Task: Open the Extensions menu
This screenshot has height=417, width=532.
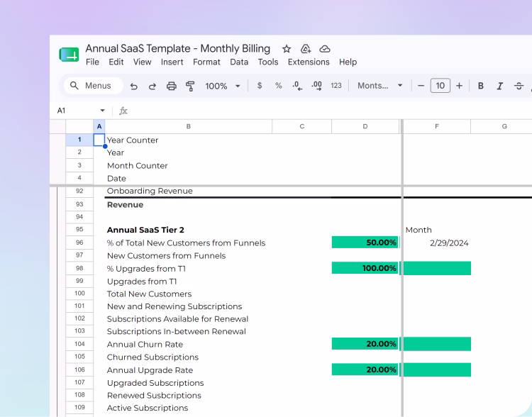Action: tap(309, 62)
